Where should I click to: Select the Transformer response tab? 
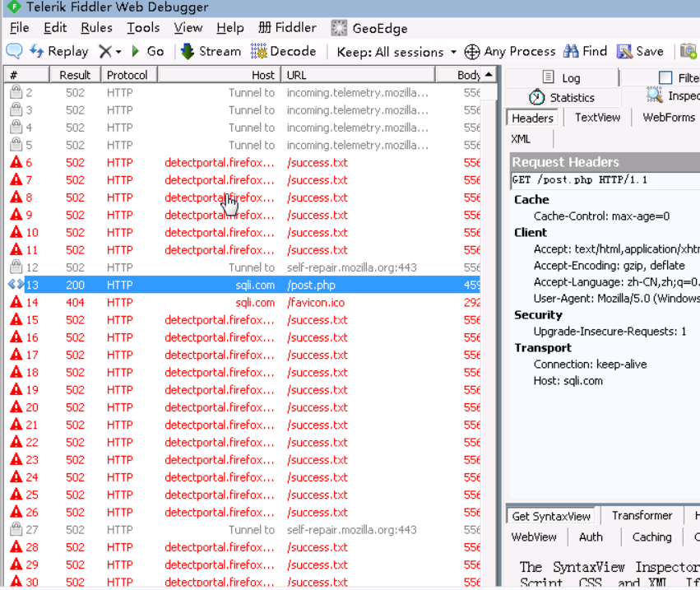(642, 515)
